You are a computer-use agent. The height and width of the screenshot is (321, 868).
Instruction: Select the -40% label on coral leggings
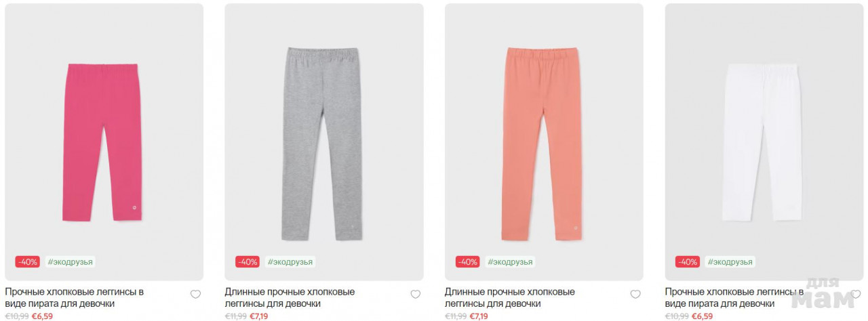(467, 262)
